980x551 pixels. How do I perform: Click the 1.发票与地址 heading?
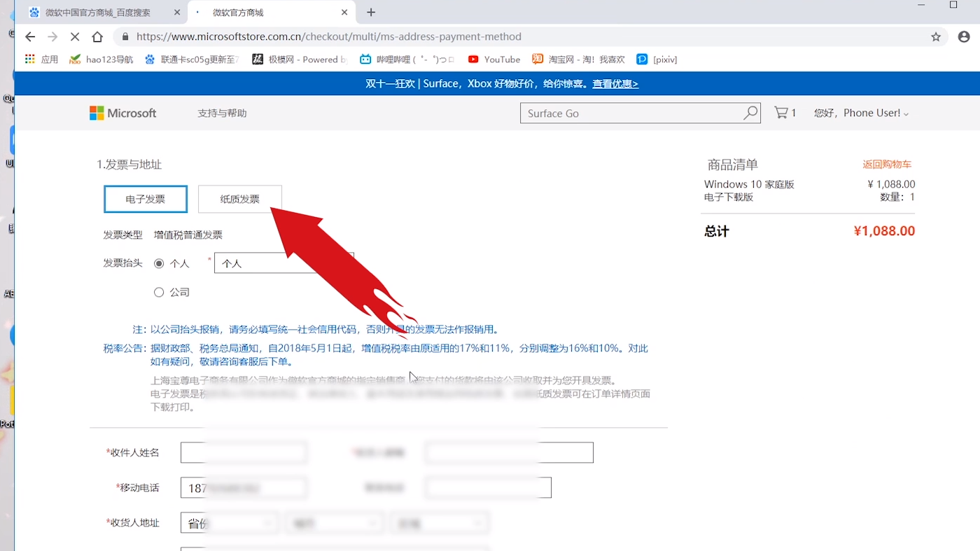click(x=129, y=165)
